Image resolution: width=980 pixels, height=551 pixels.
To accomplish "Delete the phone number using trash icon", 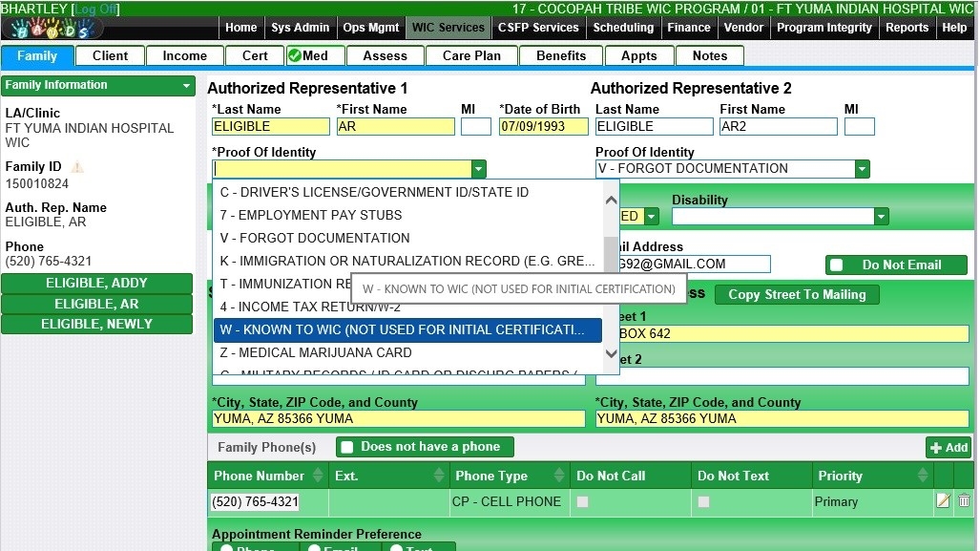I will (964, 501).
